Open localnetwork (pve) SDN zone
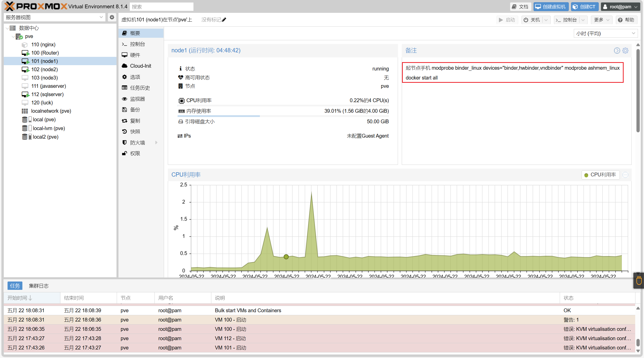644x358 pixels. 51,111
